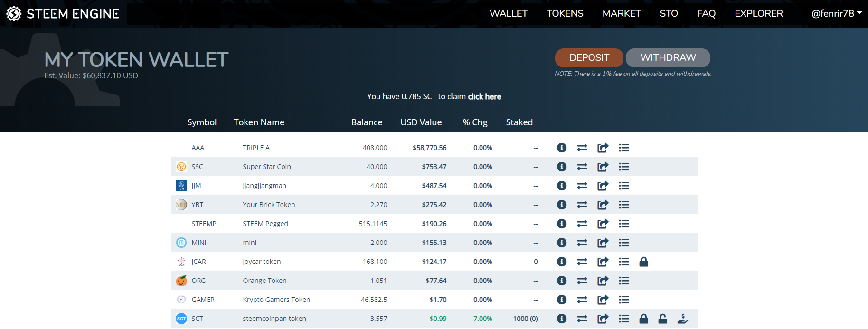Open the MARKET page
868x329 pixels.
pyautogui.click(x=622, y=13)
